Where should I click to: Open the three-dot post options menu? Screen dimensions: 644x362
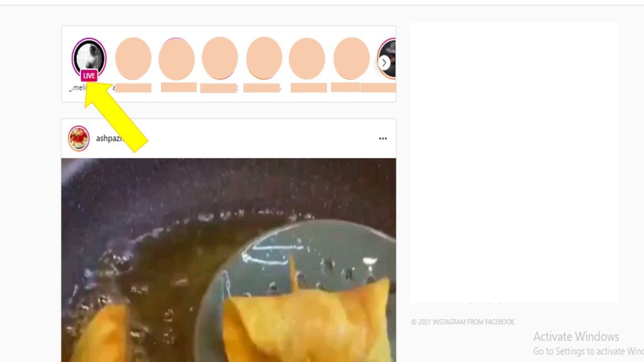pos(383,139)
